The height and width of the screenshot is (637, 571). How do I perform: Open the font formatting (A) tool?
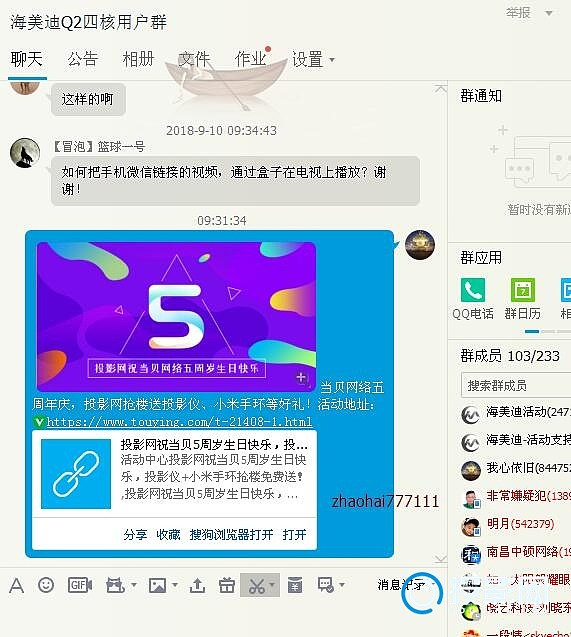coord(17,585)
